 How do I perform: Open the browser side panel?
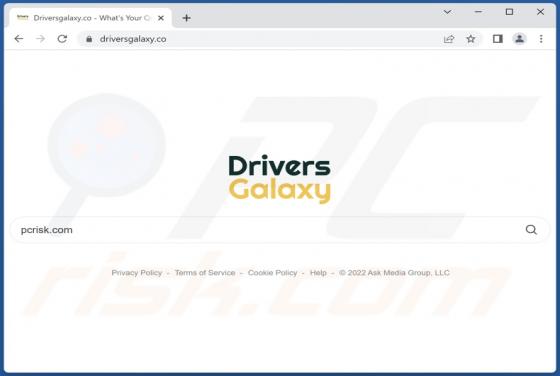[x=498, y=39]
